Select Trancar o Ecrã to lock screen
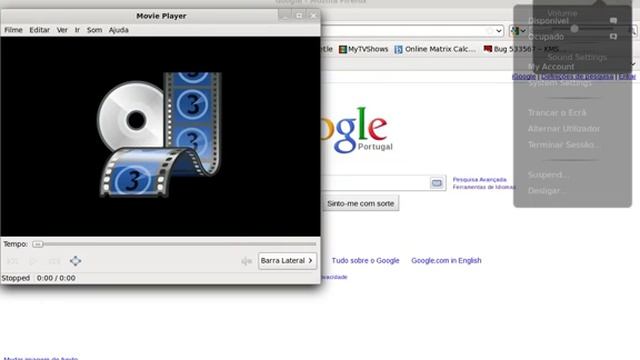 click(557, 113)
